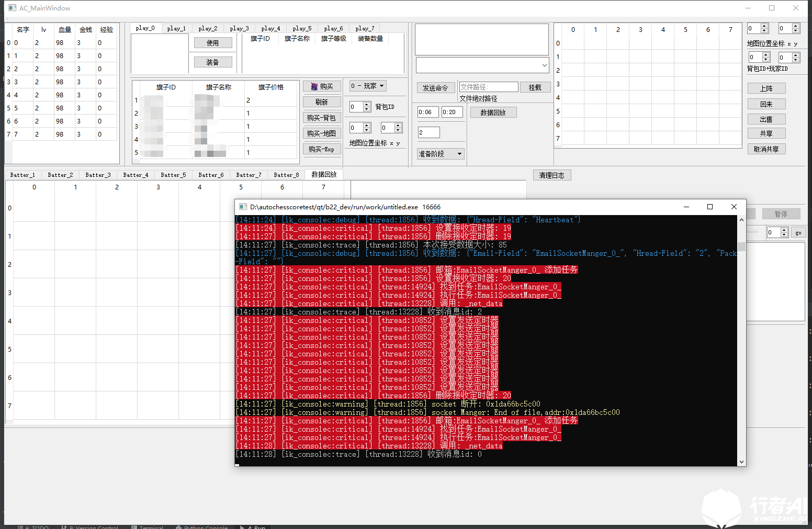Click the 共享 button
This screenshot has width=812, height=529.
766,133
